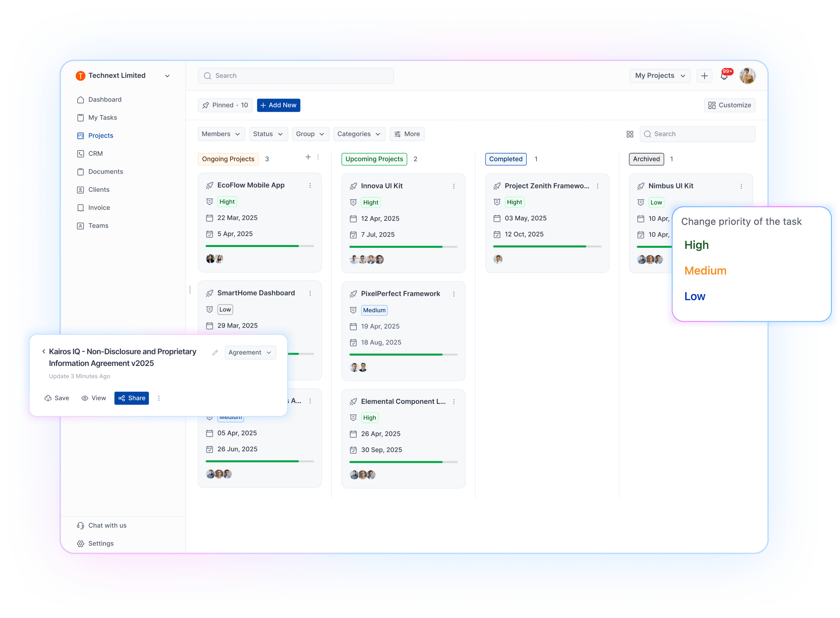Viewport: 840px width, 618px height.
Task: Click progress bar on PixelPerfect Framework card
Action: pos(403,355)
